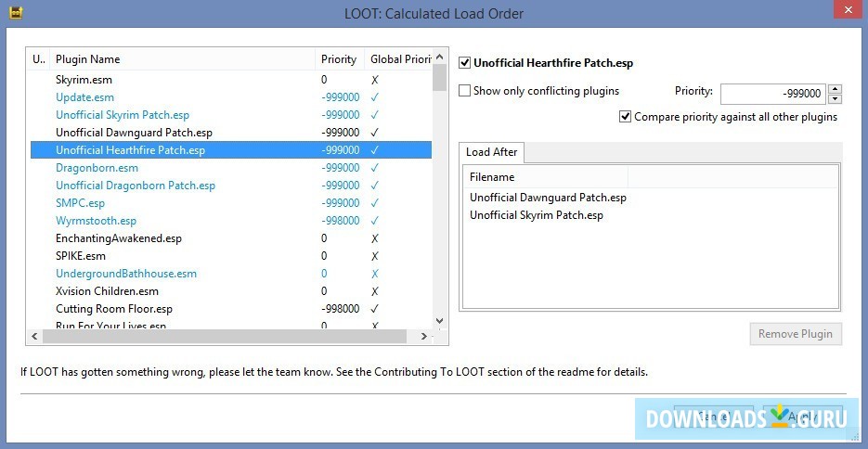Viewport: 868px width, 449px height.
Task: Click the global priority X for SPIKE.esm
Action: (x=375, y=256)
